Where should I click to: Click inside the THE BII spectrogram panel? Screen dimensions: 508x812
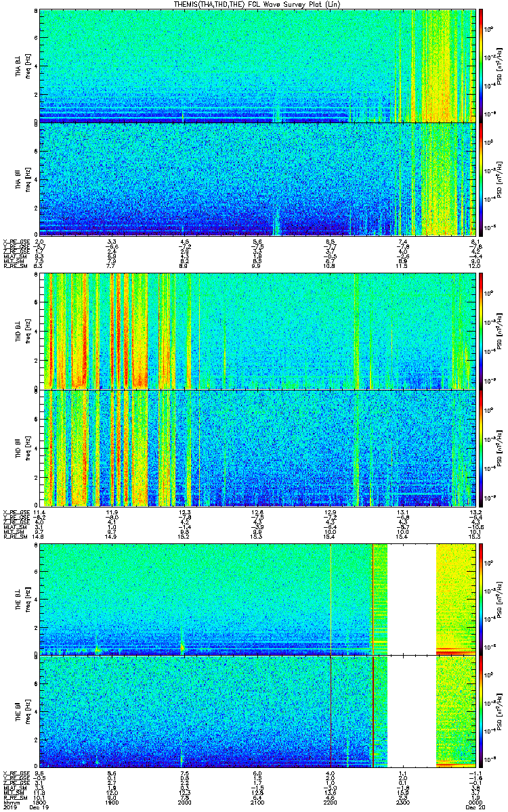[259, 712]
